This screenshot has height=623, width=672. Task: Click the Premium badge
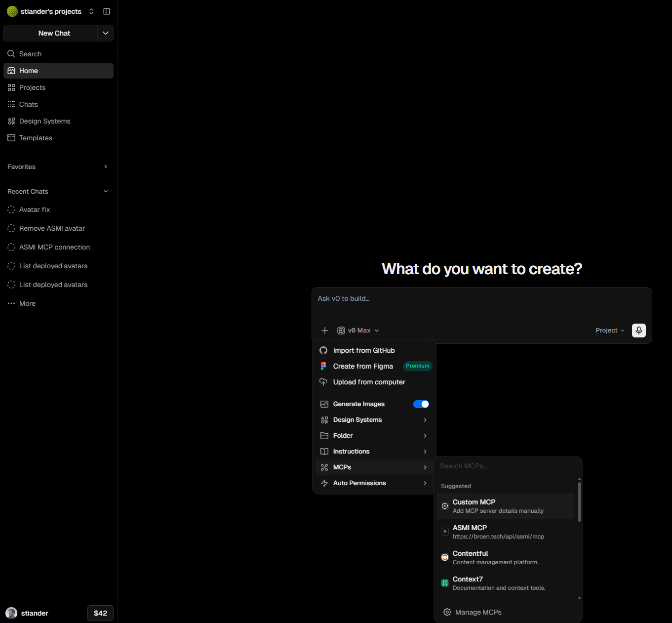click(x=418, y=366)
